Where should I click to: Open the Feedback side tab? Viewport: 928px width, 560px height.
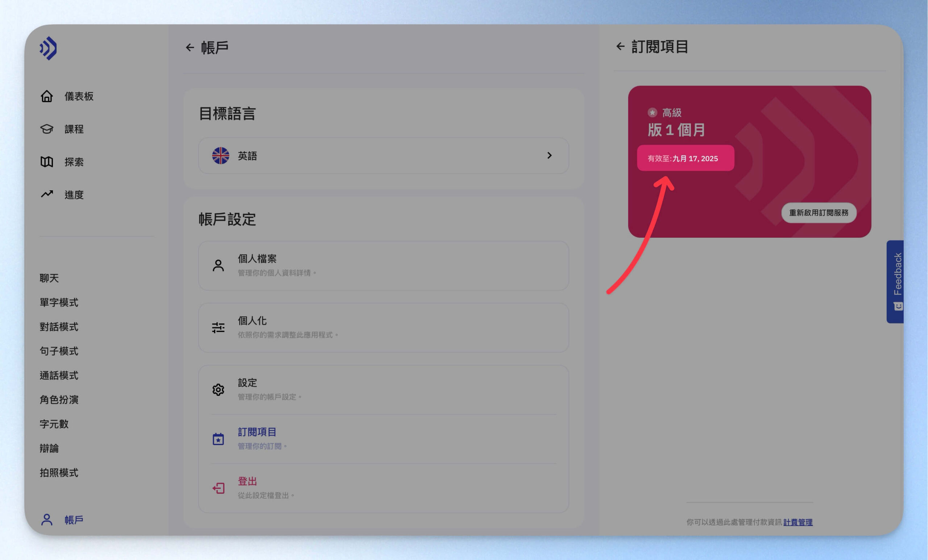(x=895, y=282)
